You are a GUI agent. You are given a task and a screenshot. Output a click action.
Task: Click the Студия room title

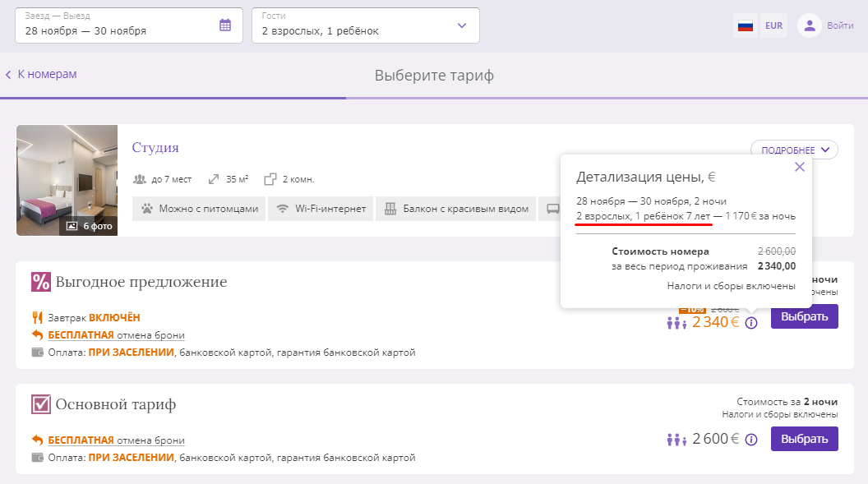tap(155, 148)
